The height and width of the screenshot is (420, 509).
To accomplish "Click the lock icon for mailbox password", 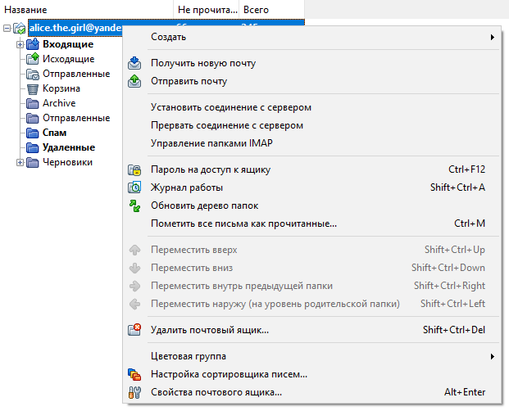I will tap(135, 170).
